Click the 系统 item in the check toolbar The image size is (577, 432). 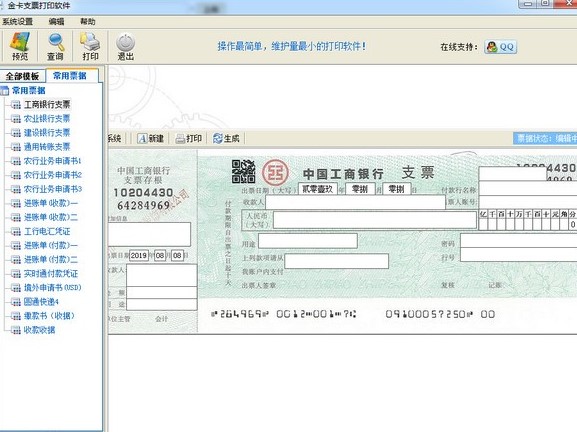click(x=114, y=138)
